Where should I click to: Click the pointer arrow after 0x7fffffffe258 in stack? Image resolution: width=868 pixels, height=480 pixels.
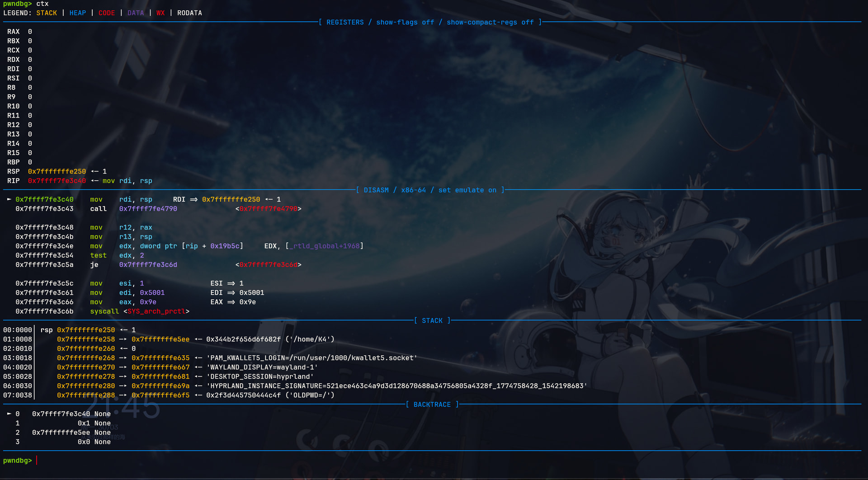click(123, 339)
